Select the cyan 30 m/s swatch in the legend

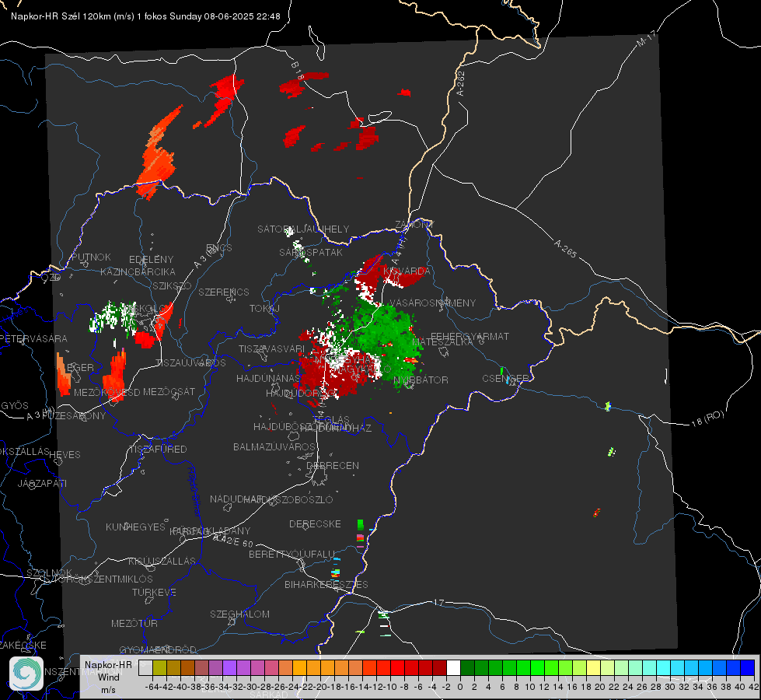point(664,667)
